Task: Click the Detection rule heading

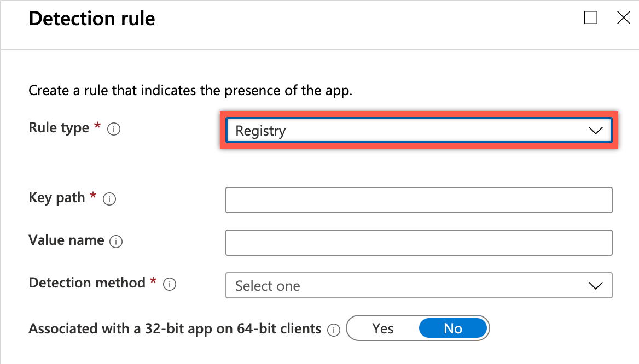Action: 92,19
